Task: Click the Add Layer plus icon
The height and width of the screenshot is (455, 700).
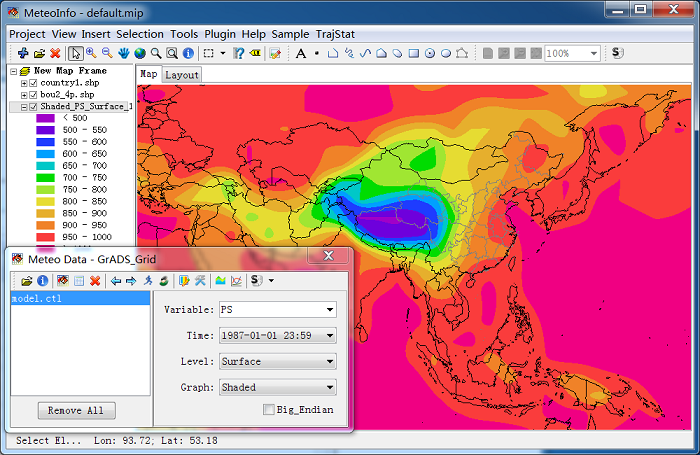Action: pos(23,53)
